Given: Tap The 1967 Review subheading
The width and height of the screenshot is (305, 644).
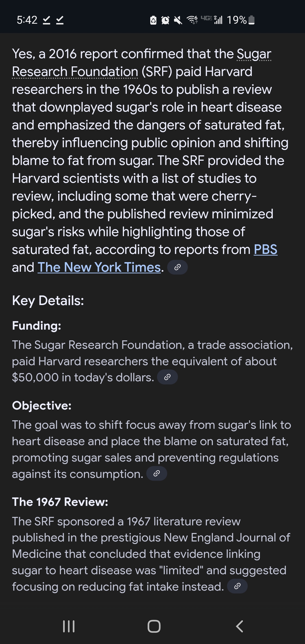Looking at the screenshot, I should point(60,502).
